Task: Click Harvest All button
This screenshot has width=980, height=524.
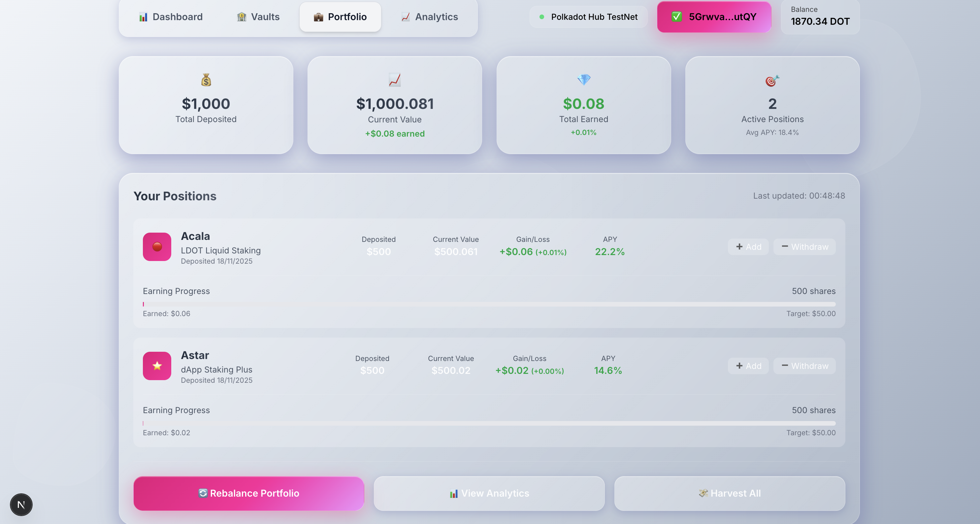Action: (x=729, y=493)
